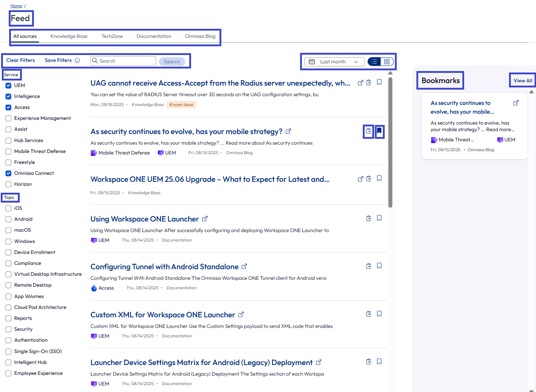Share the UAG Radius server article
This screenshot has width=536, height=392.
click(x=369, y=82)
